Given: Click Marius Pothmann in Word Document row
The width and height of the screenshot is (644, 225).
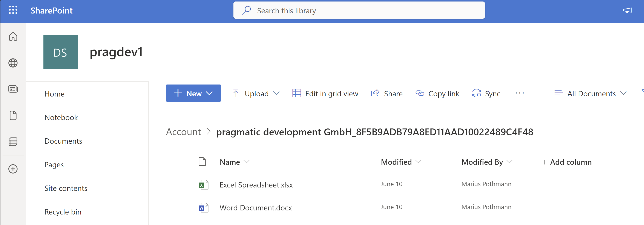Looking at the screenshot, I should 486,207.
